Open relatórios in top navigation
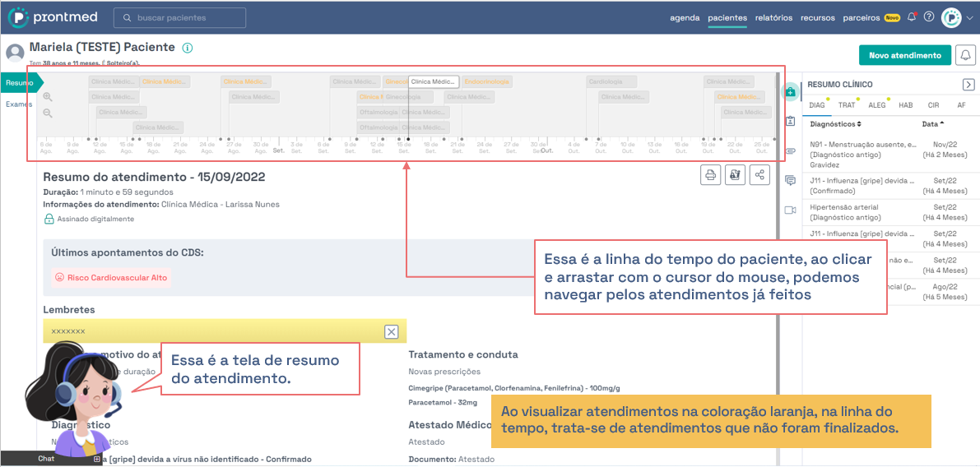This screenshot has height=467, width=980. pyautogui.click(x=773, y=18)
